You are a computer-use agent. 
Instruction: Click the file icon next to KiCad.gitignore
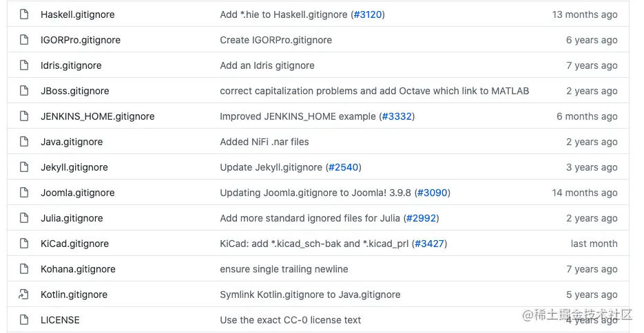pyautogui.click(x=24, y=244)
